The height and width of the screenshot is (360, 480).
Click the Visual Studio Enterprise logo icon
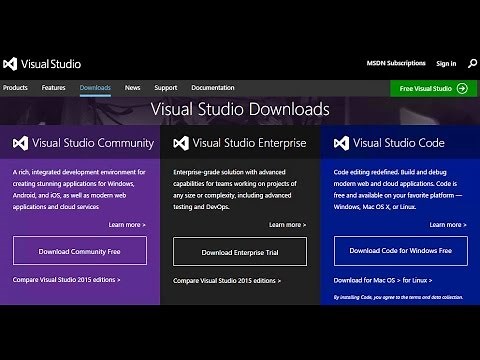point(181,143)
